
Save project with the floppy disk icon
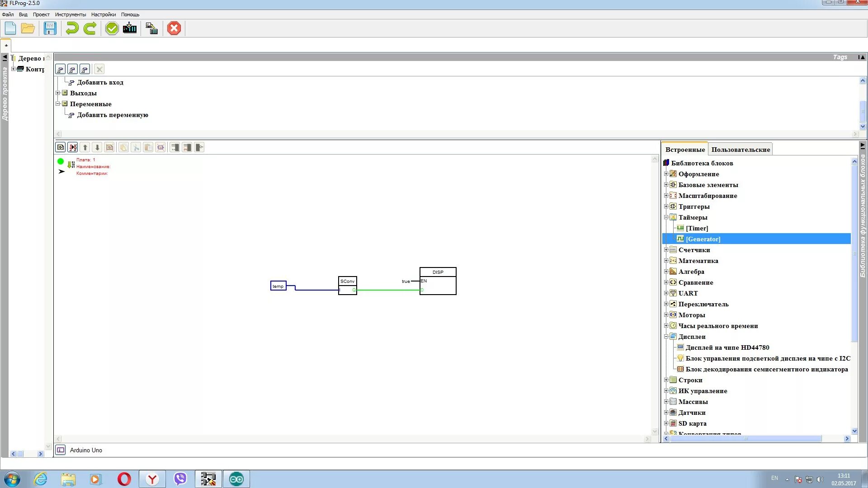[x=50, y=28]
